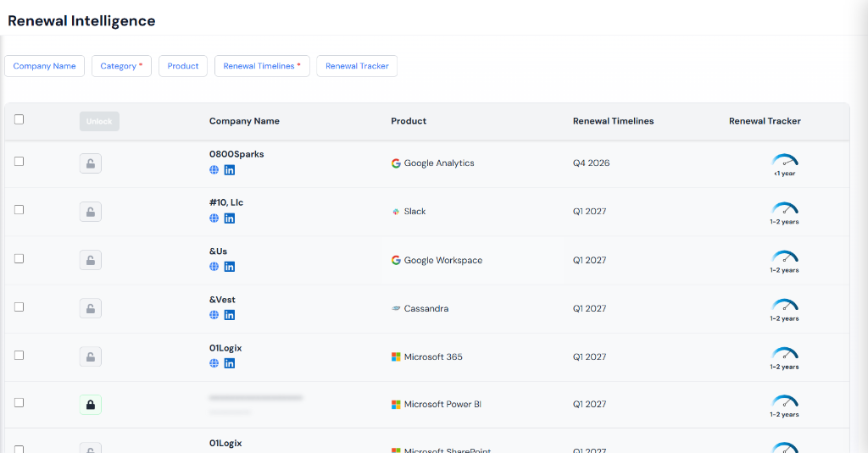Open the Renewal Tracker filter
This screenshot has height=453, width=868.
point(357,66)
